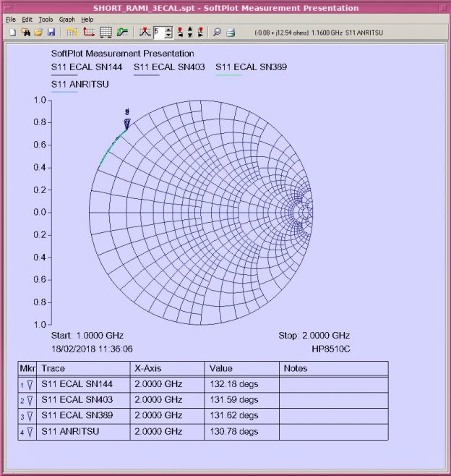Image resolution: width=451 pixels, height=476 pixels.
Task: Click the Trace column header
Action: pos(83,368)
